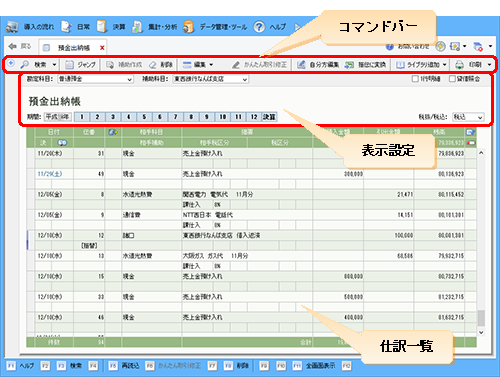Select the 預金出納帳 tab
This screenshot has height=377, width=500.
tap(73, 48)
